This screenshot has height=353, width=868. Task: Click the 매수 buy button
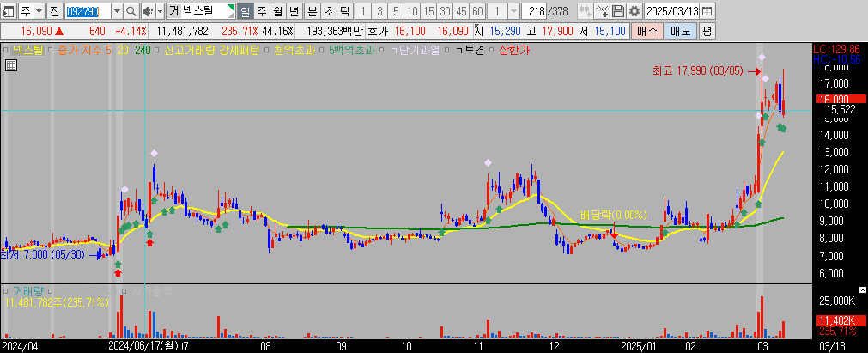click(x=646, y=31)
